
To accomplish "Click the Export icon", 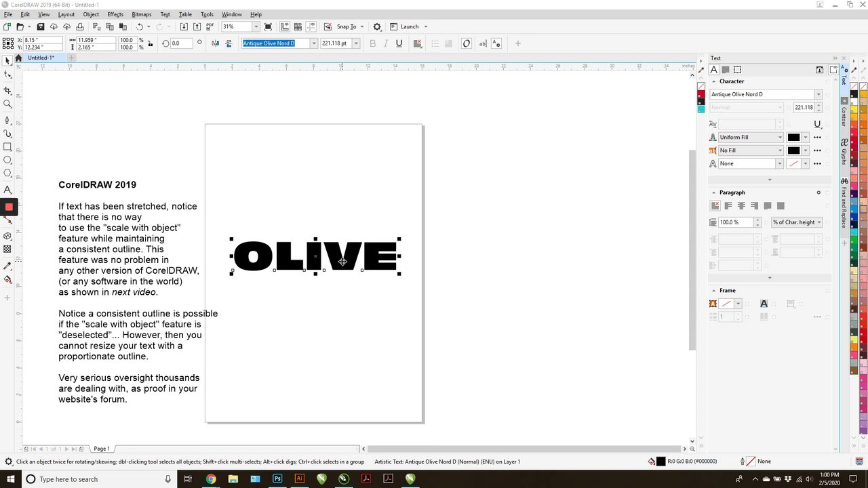I will click(x=197, y=26).
